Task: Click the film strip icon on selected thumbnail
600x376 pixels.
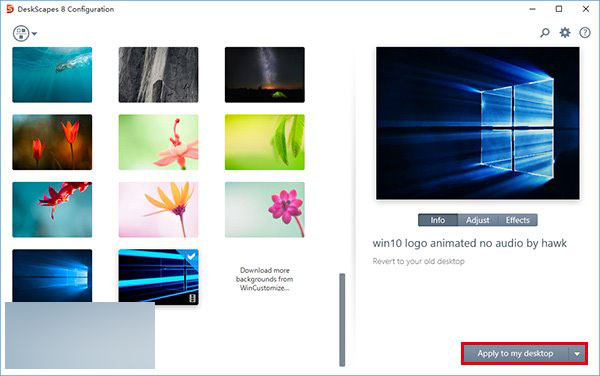Action: (x=192, y=298)
